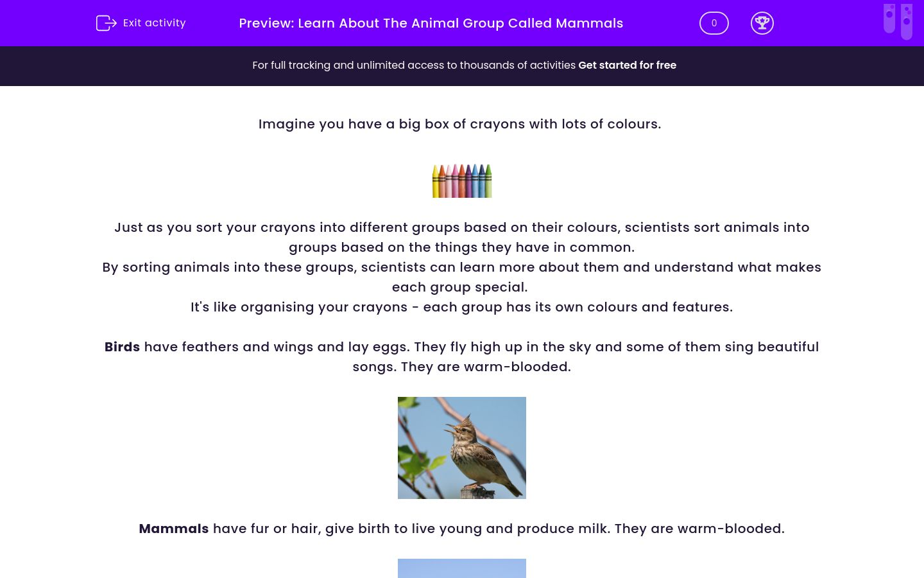Open Get started for free
This screenshot has height=578, width=924.
(627, 65)
